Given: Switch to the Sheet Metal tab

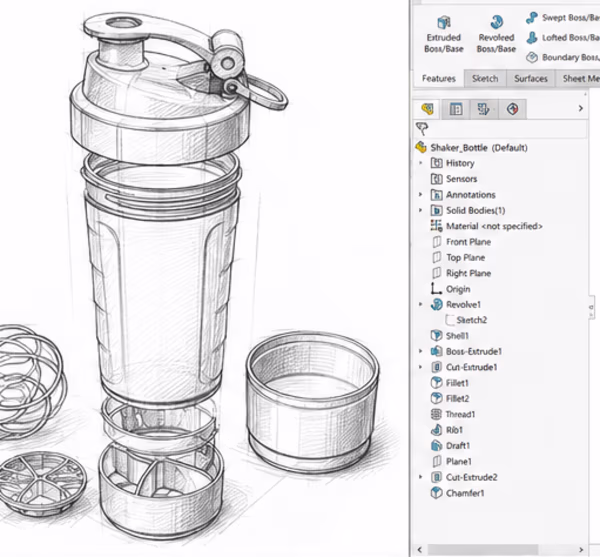Looking at the screenshot, I should (x=578, y=78).
